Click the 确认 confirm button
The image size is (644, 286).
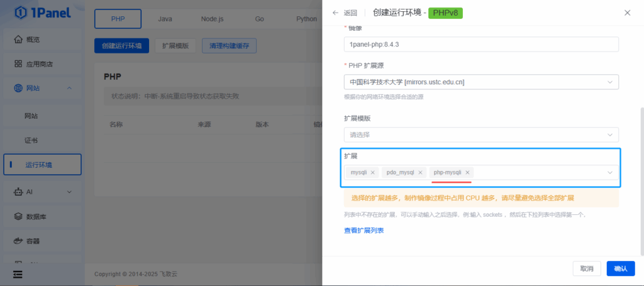pyautogui.click(x=620, y=268)
